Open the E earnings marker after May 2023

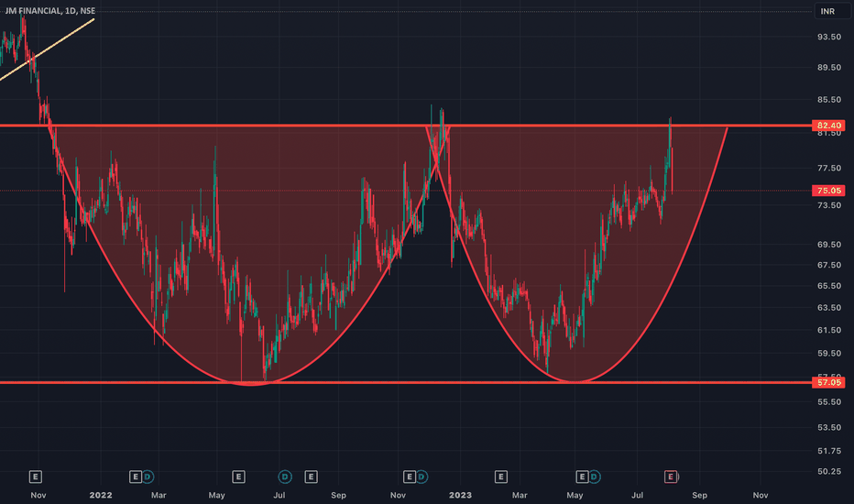pos(582,477)
